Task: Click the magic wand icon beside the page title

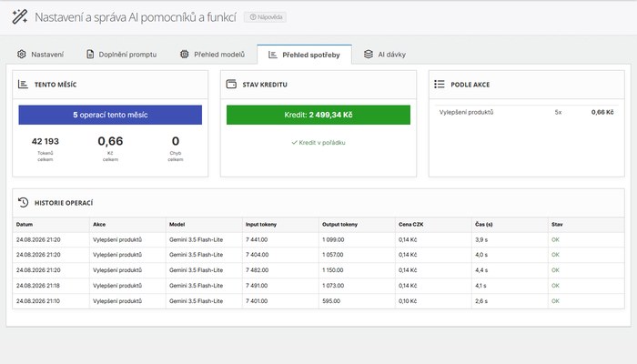Action: (19, 16)
